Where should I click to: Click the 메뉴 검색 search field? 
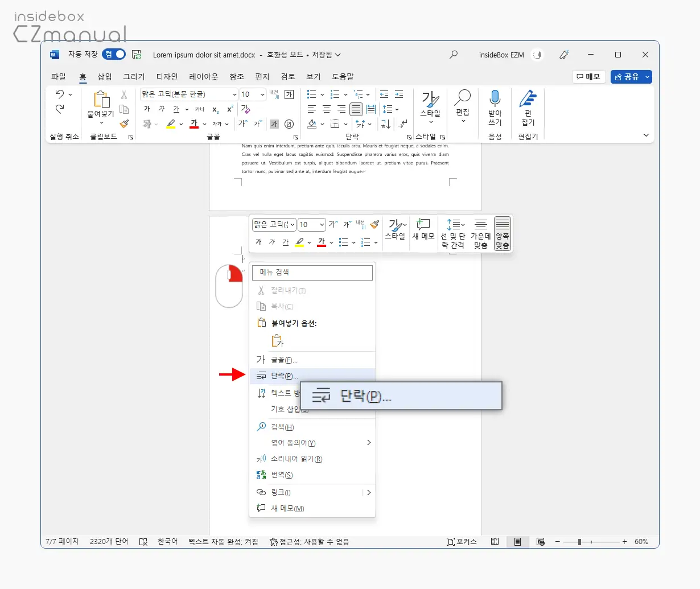tap(312, 273)
